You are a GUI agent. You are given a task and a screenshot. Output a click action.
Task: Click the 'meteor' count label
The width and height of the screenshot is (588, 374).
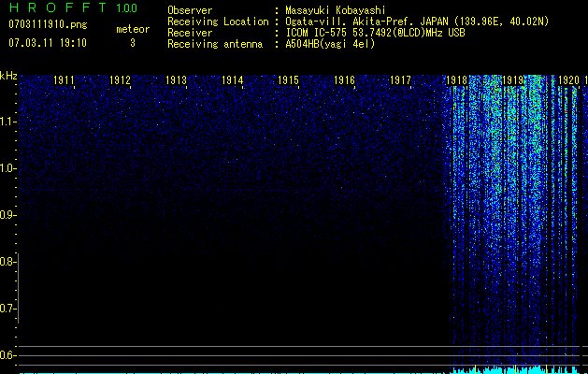tap(133, 29)
